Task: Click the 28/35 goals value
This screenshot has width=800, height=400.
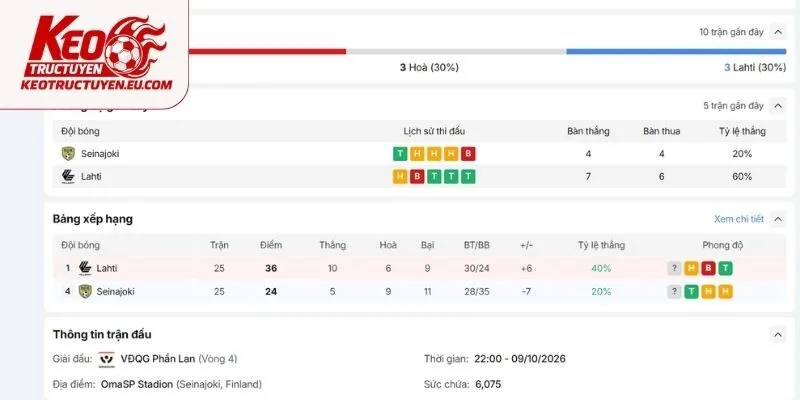Action: pos(477,292)
